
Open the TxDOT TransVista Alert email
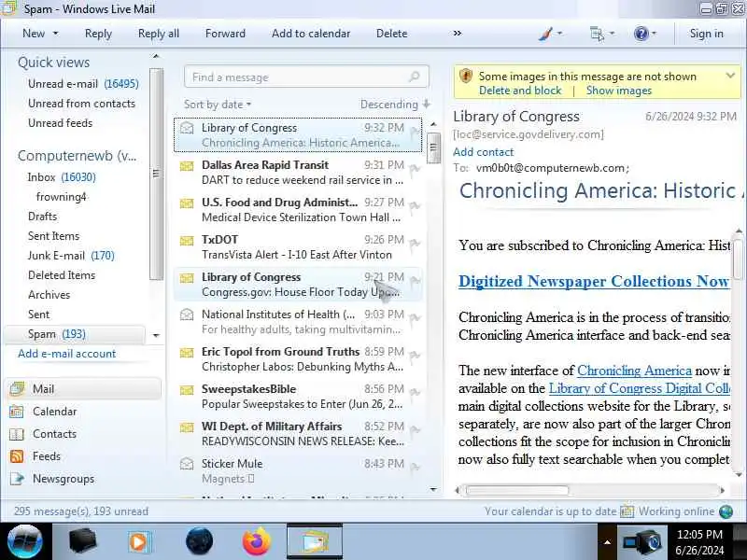[298, 246]
